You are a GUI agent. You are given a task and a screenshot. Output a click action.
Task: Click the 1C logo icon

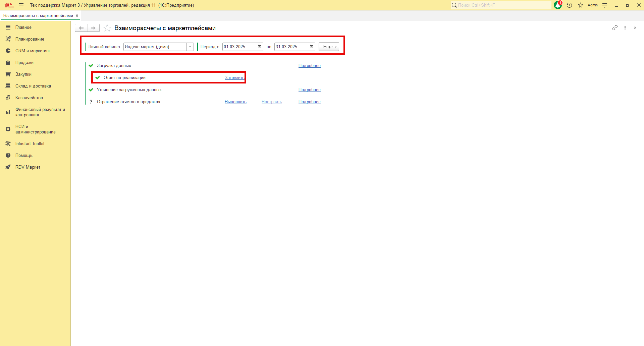click(x=9, y=5)
